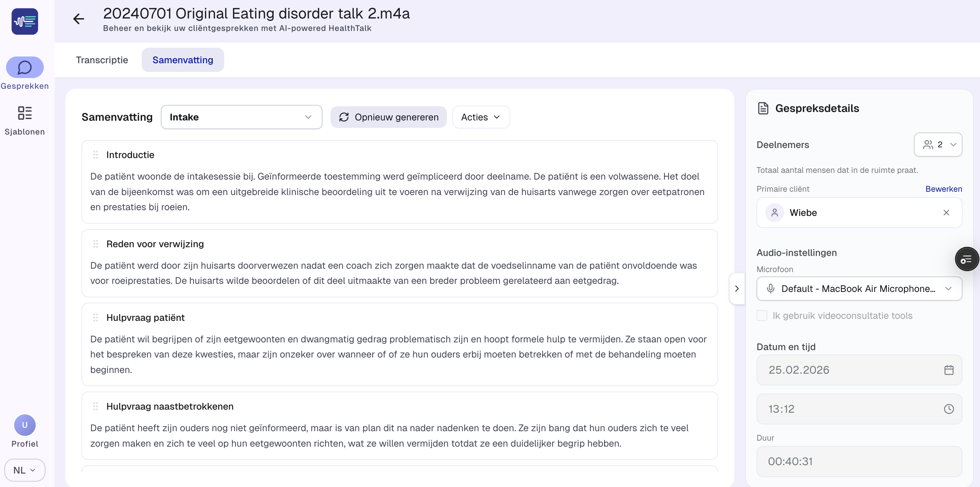Click the back arrow beside the filename
Image resolution: width=980 pixels, height=487 pixels.
[x=78, y=19]
